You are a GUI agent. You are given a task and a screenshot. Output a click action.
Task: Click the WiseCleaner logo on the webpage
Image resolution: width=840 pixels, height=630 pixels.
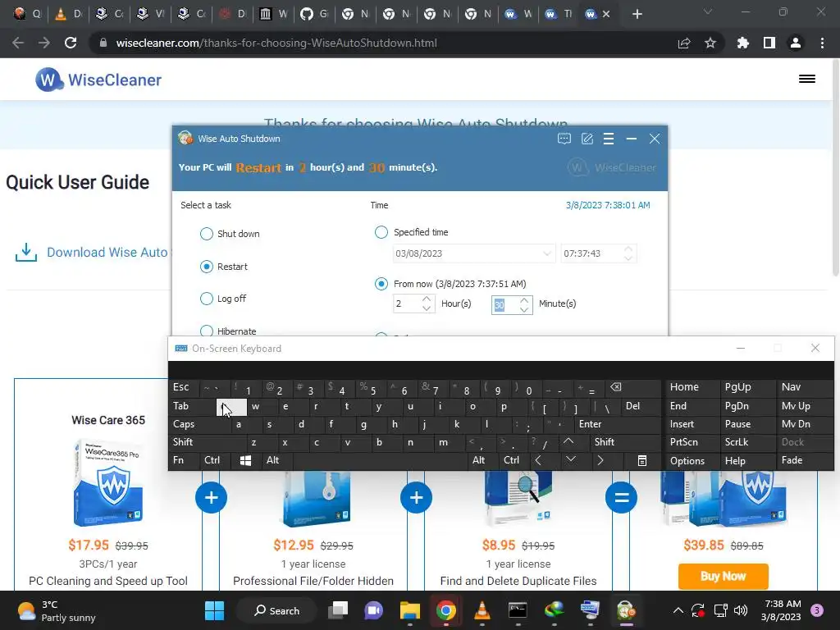click(x=98, y=80)
